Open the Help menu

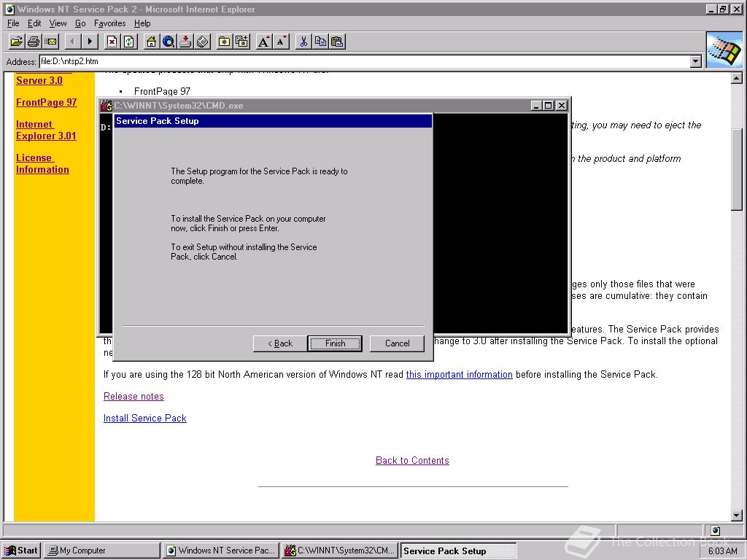142,23
